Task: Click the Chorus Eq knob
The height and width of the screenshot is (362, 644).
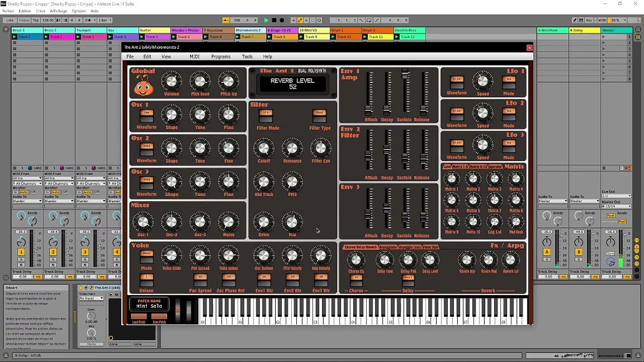Action: tap(356, 260)
